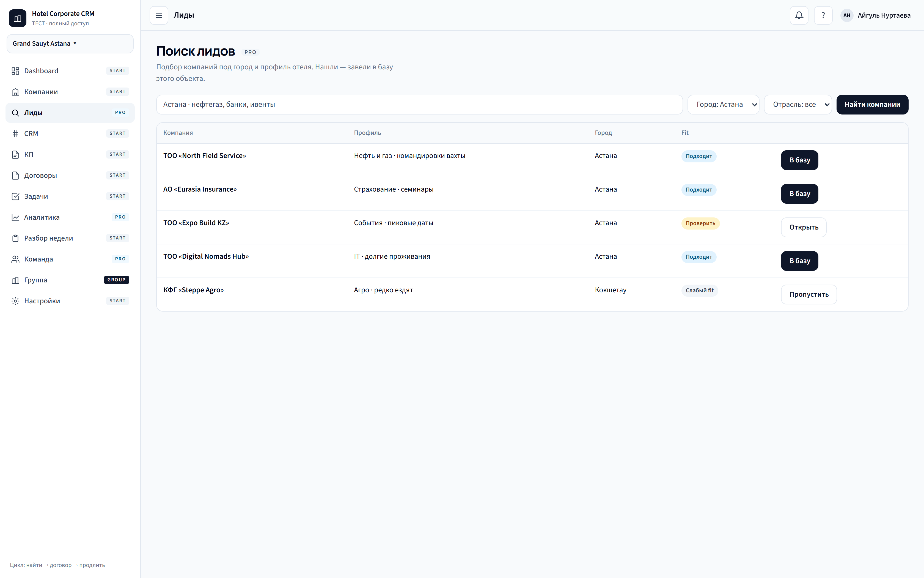Click footer text Цикл: найти → договор → продлить
924x578 pixels.
coord(57,565)
